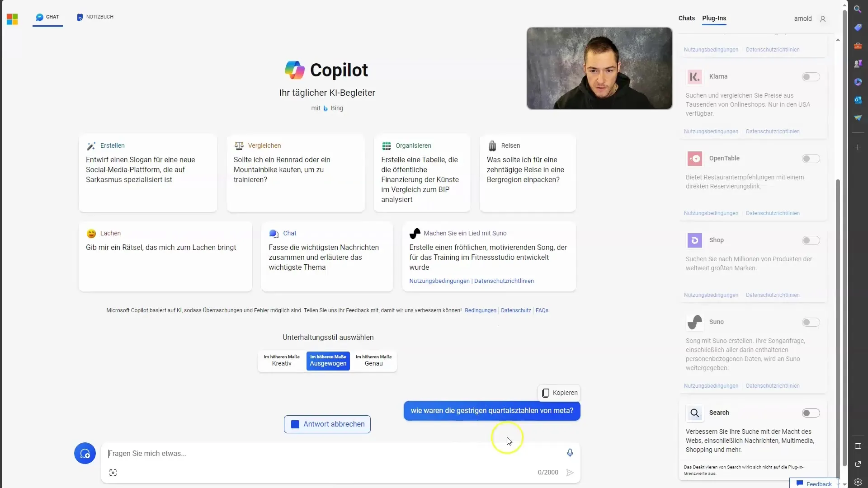Click the microphone input icon
This screenshot has width=868, height=488.
(x=570, y=454)
